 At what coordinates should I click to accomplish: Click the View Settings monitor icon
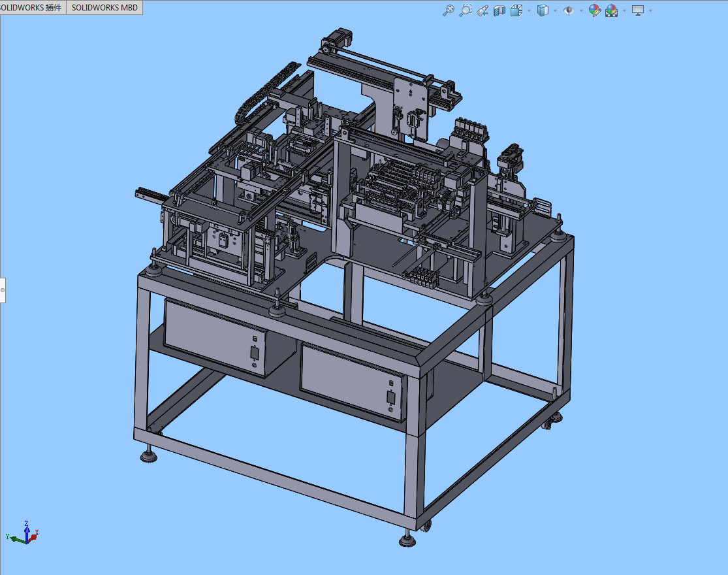coord(638,10)
